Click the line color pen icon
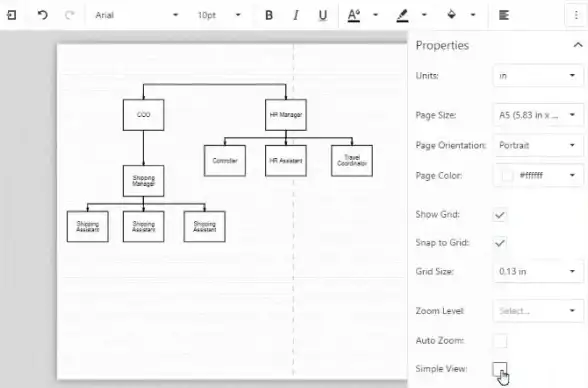588x388 pixels. click(x=402, y=15)
